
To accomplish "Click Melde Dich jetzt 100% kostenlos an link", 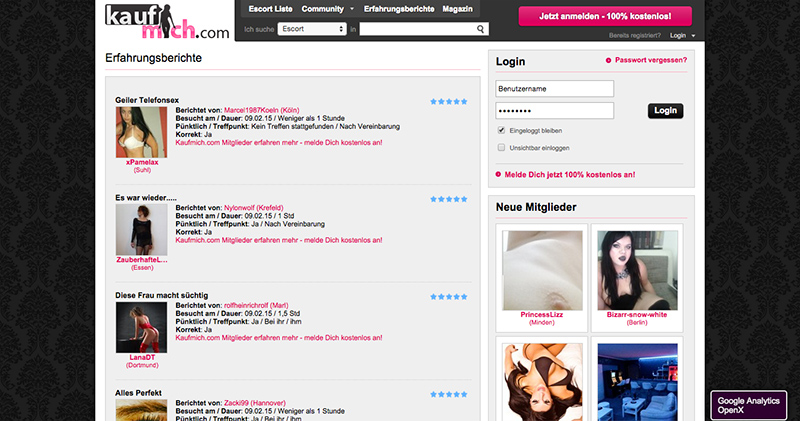I will [x=569, y=175].
